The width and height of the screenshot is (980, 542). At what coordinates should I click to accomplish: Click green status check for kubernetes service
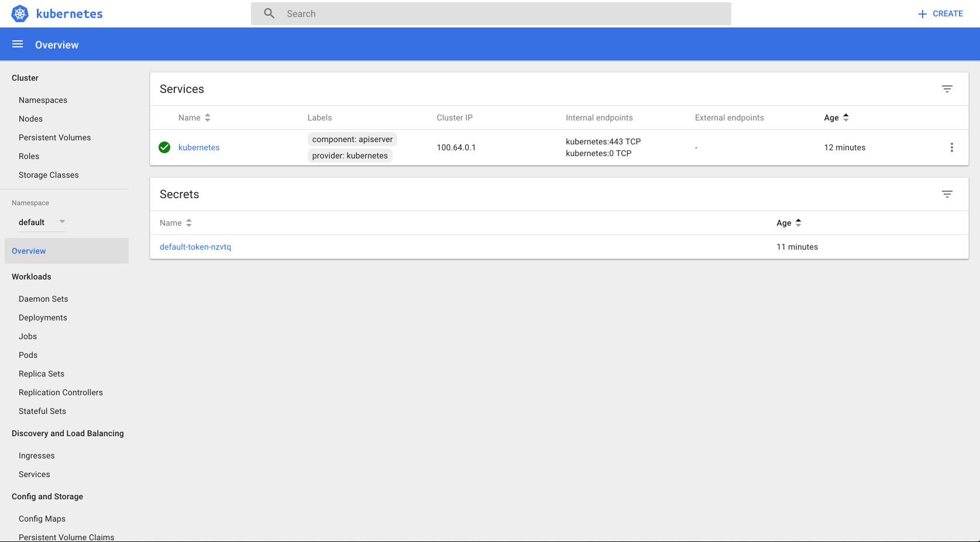[x=164, y=147]
